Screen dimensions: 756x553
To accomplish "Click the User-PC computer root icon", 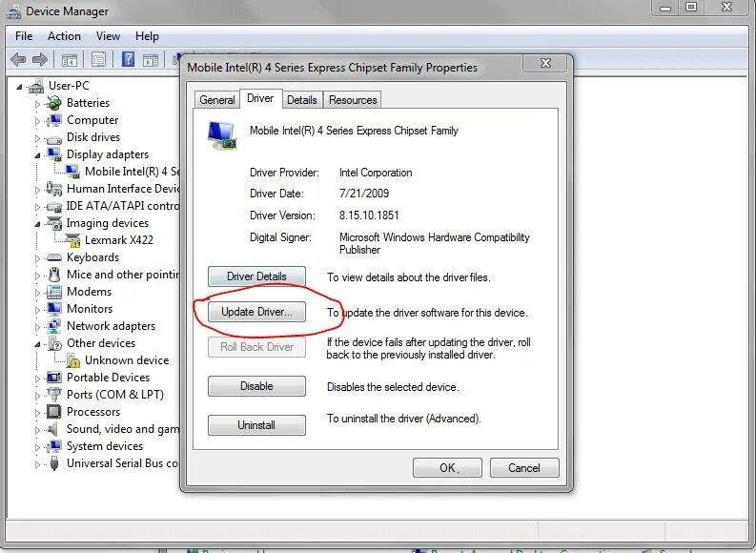I will click(x=35, y=86).
